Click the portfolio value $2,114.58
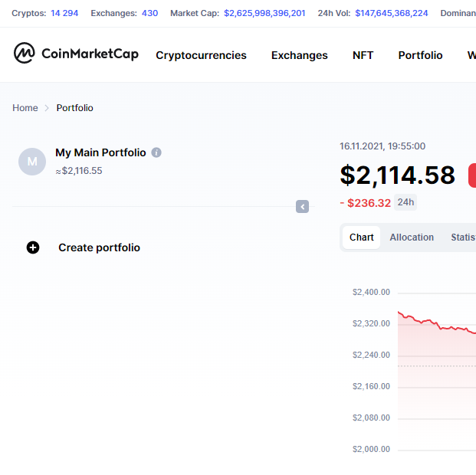 coord(397,175)
